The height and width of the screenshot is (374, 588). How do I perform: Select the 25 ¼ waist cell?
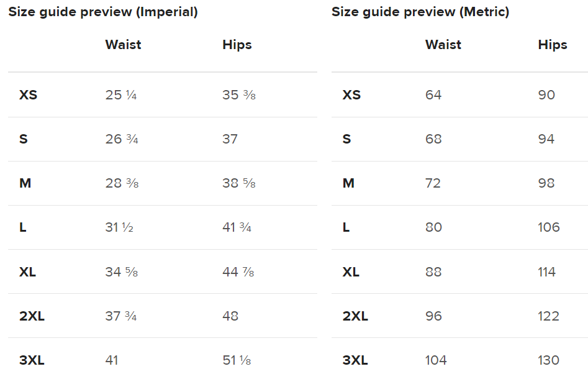coord(121,95)
